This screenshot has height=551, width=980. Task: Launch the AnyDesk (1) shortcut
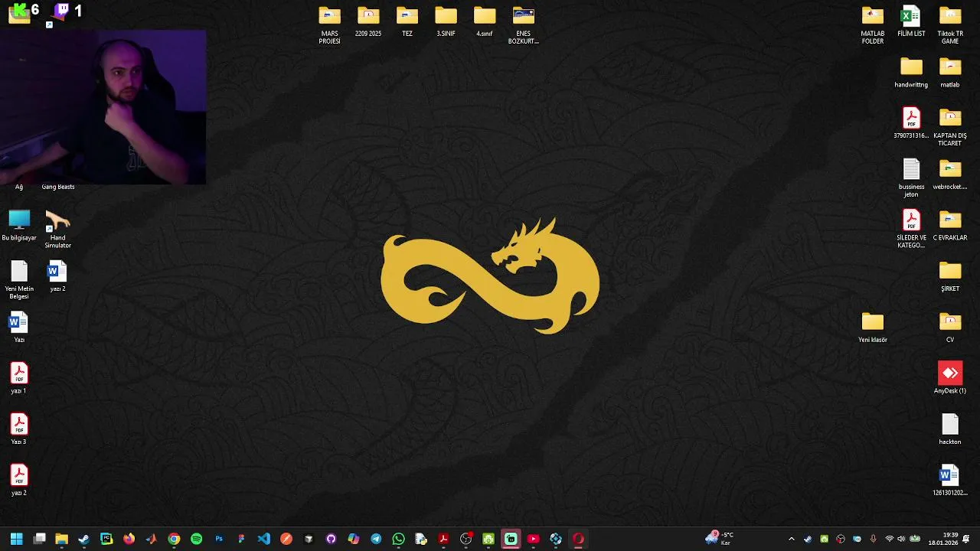coord(950,379)
